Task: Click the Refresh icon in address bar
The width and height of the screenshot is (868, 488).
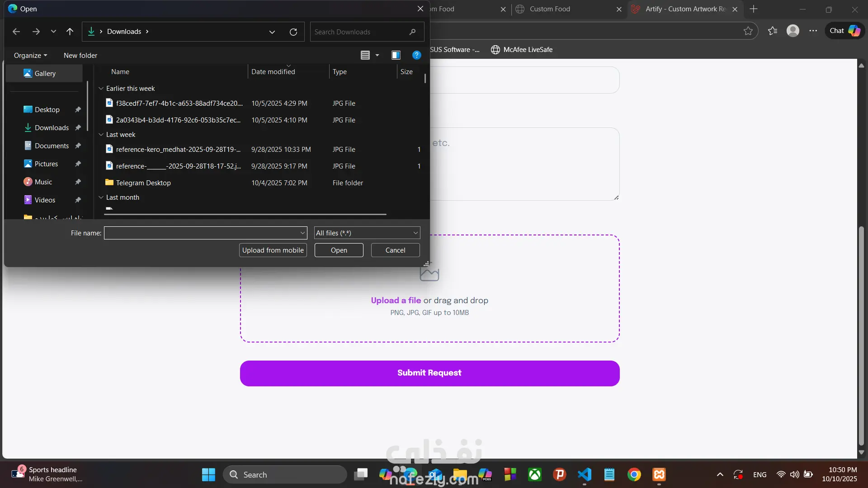Action: coord(293,32)
